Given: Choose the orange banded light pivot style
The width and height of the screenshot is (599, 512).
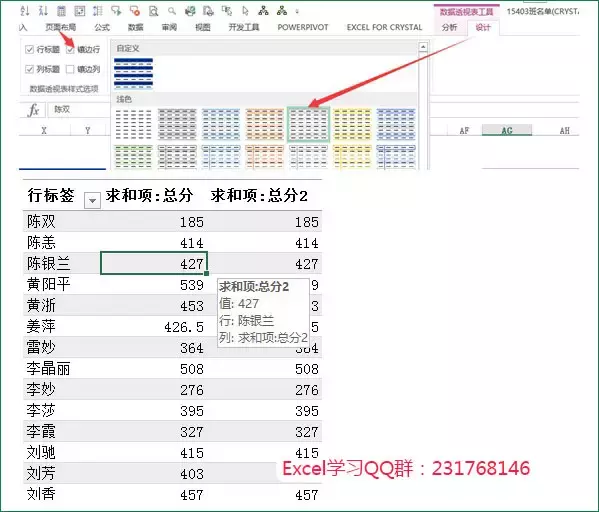Looking at the screenshot, I should (x=264, y=124).
